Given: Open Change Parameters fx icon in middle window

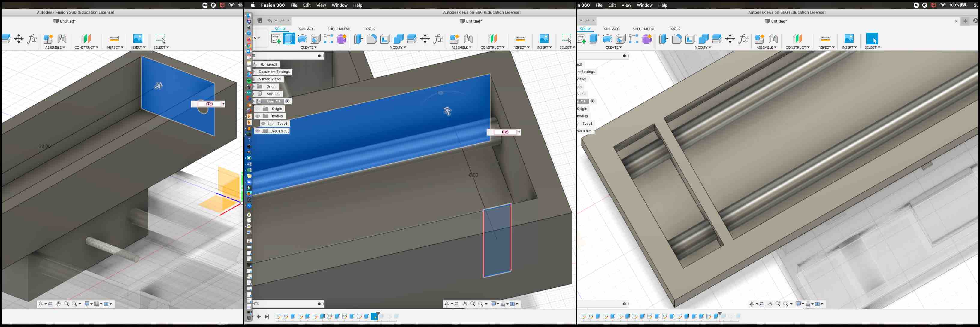Looking at the screenshot, I should [439, 38].
